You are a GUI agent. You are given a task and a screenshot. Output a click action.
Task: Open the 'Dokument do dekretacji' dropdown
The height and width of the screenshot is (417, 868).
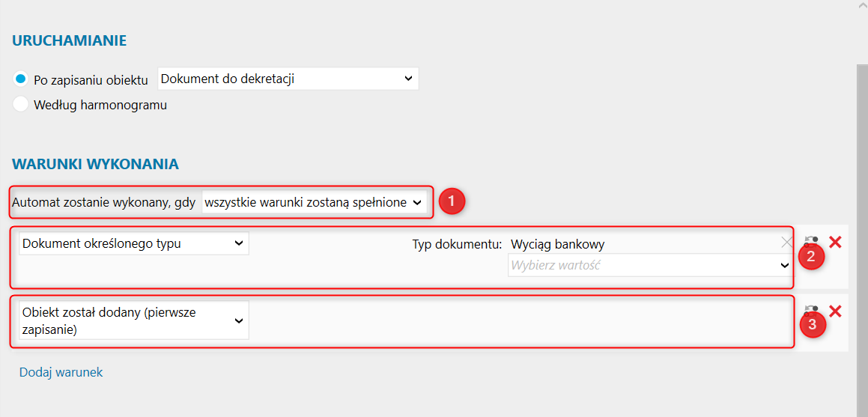[x=288, y=79]
